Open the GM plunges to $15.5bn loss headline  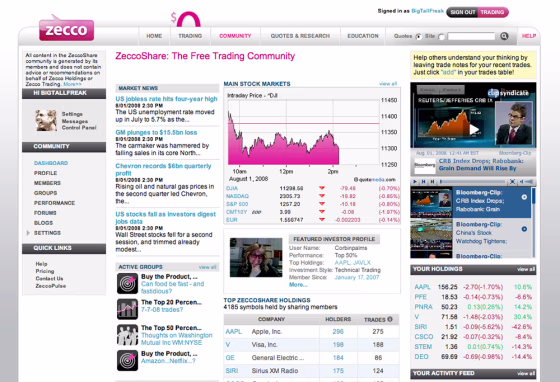(156, 132)
